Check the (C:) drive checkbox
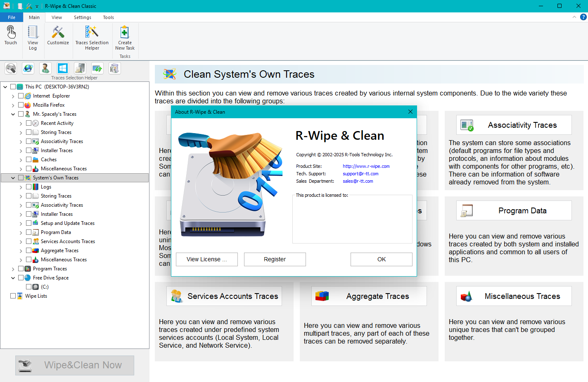 pos(28,287)
